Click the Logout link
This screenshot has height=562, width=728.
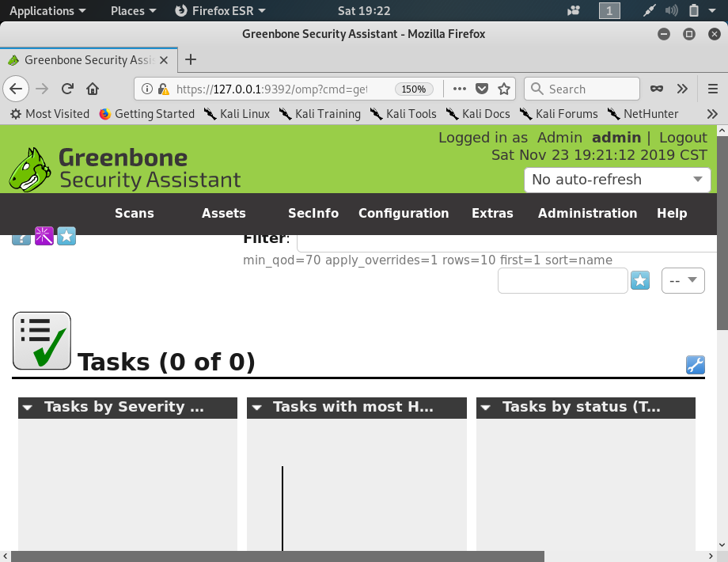[683, 138]
